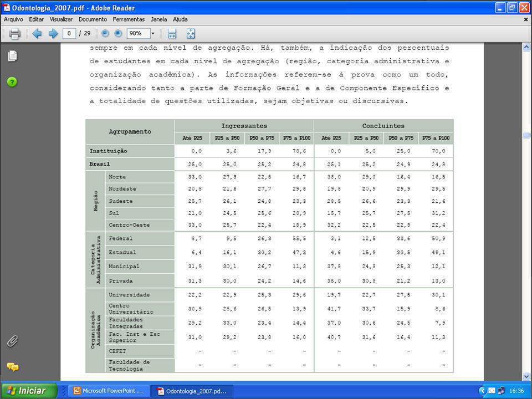Open the zoom level dropdown arrow
Image resolution: width=532 pixels, height=399 pixels.
pyautogui.click(x=153, y=33)
